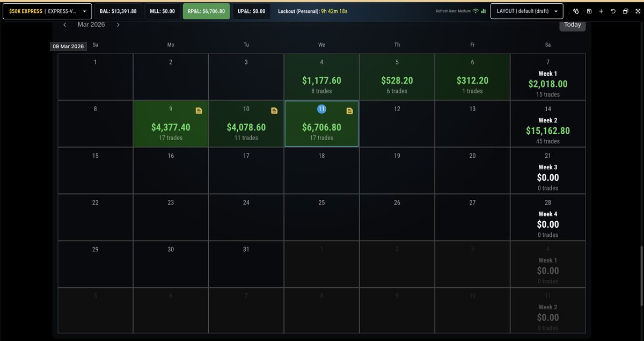644x341 pixels.
Task: Click the "Sa" weekday column header
Action: (548, 45)
